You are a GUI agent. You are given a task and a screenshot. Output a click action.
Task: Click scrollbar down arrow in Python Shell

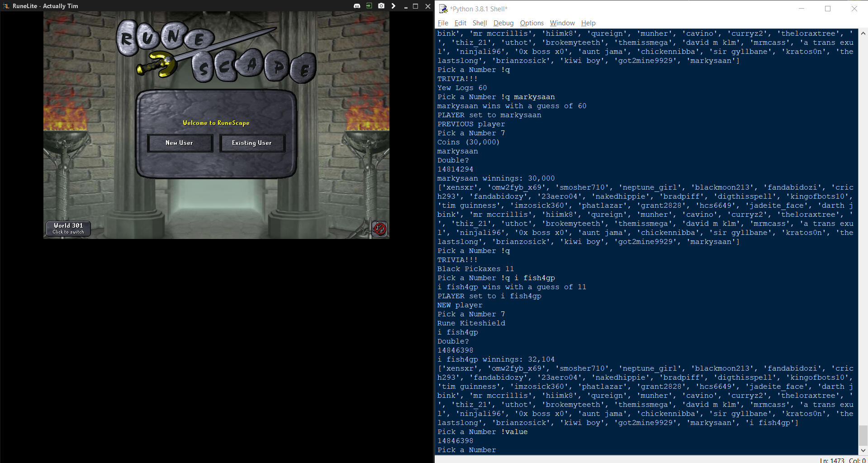click(x=863, y=450)
